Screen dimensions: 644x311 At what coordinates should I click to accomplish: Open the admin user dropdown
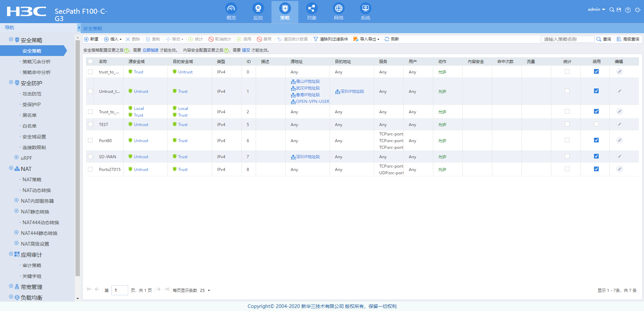coord(596,9)
